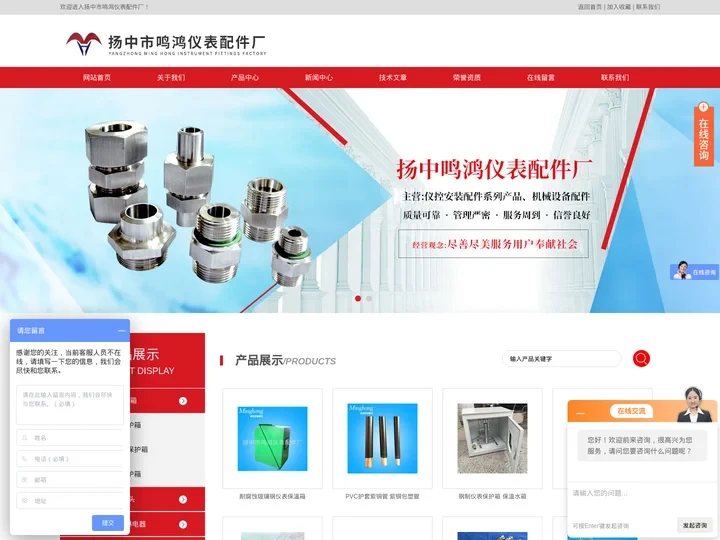Click 联系我们 link in top bar
The image size is (720, 540).
click(x=648, y=7)
